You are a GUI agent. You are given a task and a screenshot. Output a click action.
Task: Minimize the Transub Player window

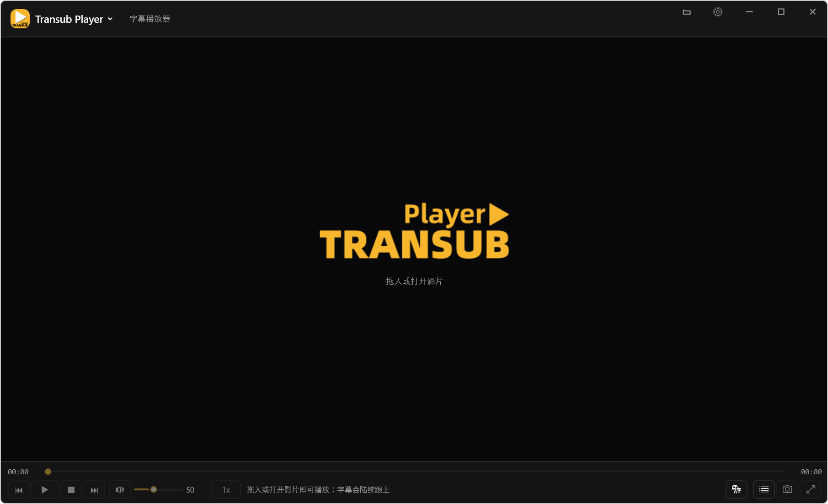(749, 12)
